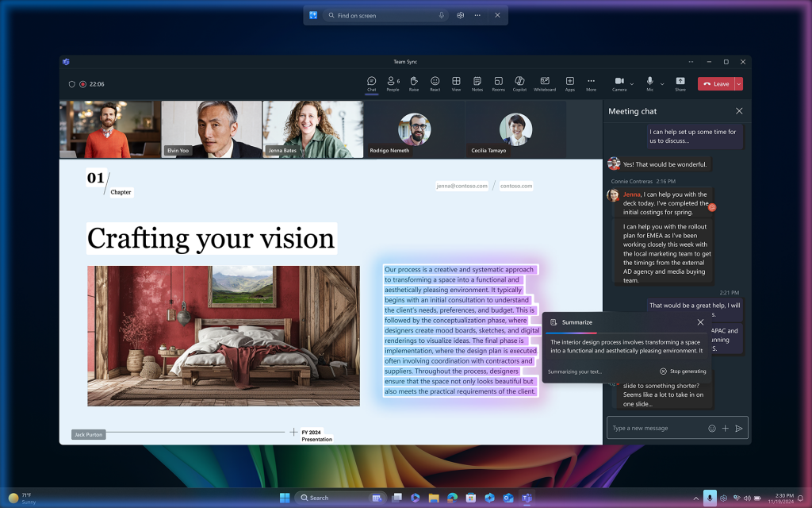Expand the Mic options dropdown arrow
Screen dimensions: 812x508
click(x=662, y=83)
